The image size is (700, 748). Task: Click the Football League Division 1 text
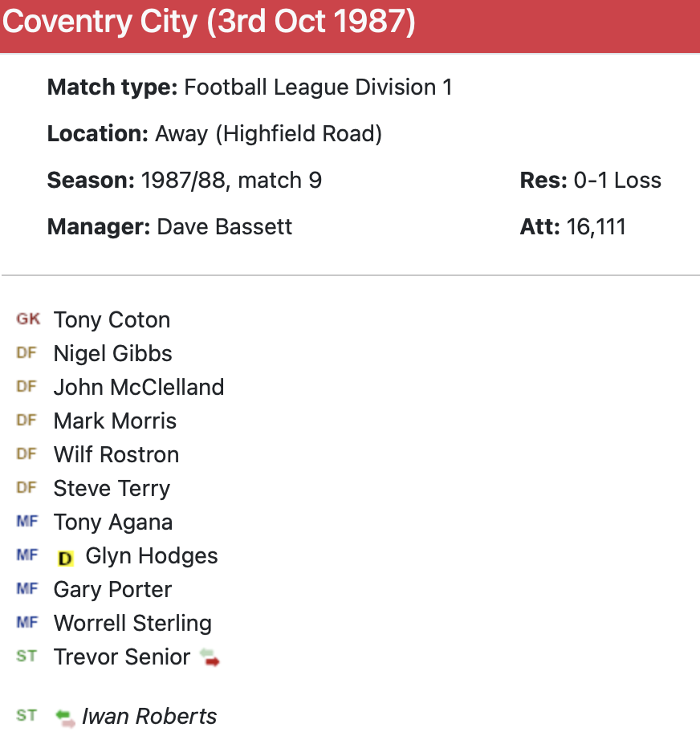(x=318, y=87)
